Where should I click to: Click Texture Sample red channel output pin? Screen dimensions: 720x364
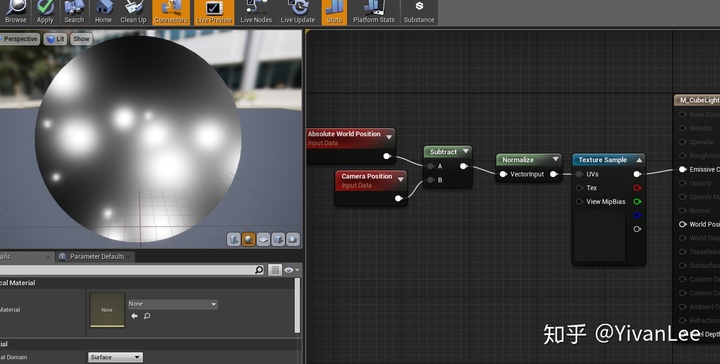[637, 188]
